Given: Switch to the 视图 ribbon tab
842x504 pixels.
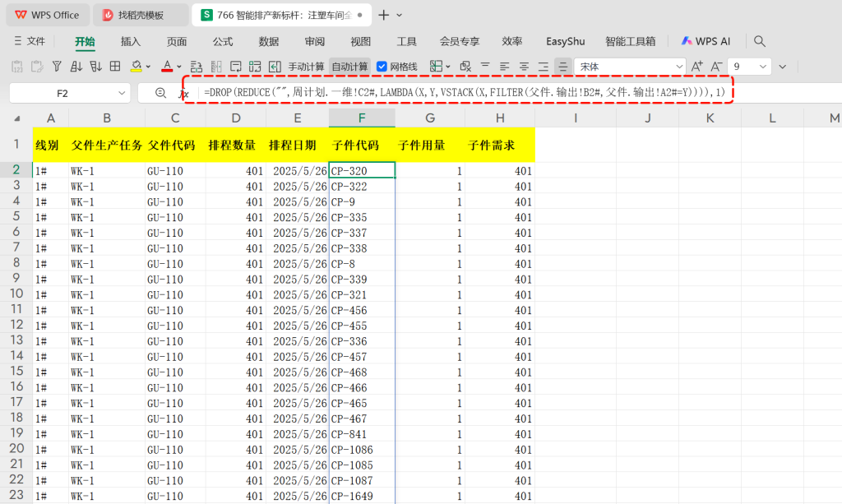Looking at the screenshot, I should pyautogui.click(x=360, y=41).
